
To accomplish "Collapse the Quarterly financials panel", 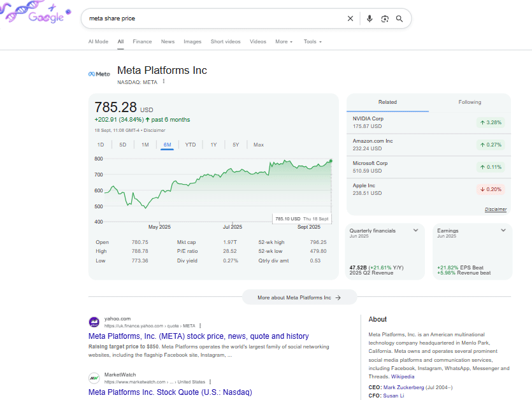I will tap(417, 230).
